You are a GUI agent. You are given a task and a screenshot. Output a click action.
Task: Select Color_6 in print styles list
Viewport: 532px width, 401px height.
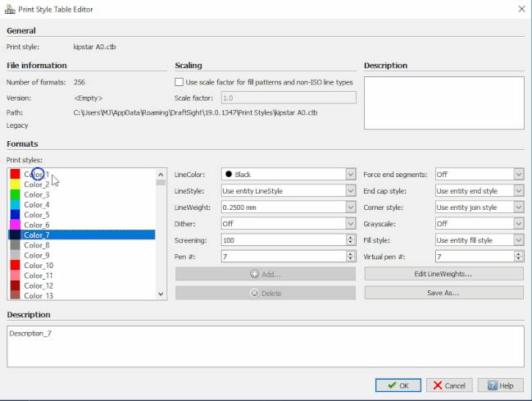point(82,225)
